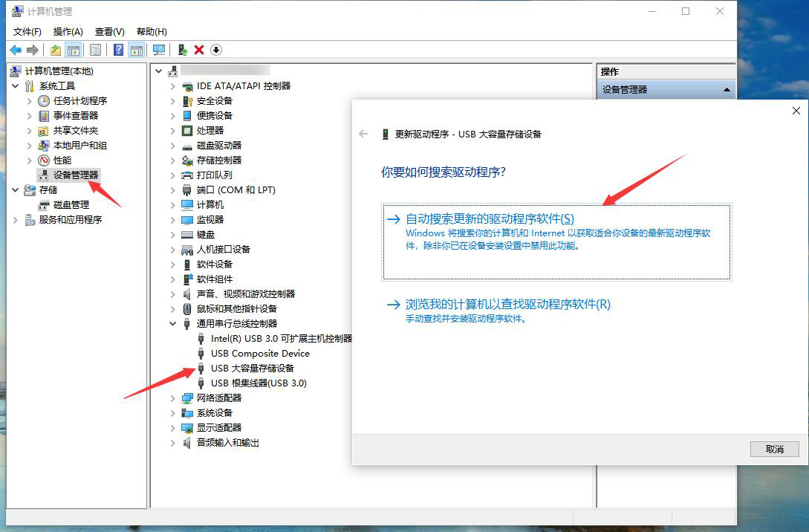
Task: Select 声音、视频和游戏控制器 category
Action: coord(246,294)
